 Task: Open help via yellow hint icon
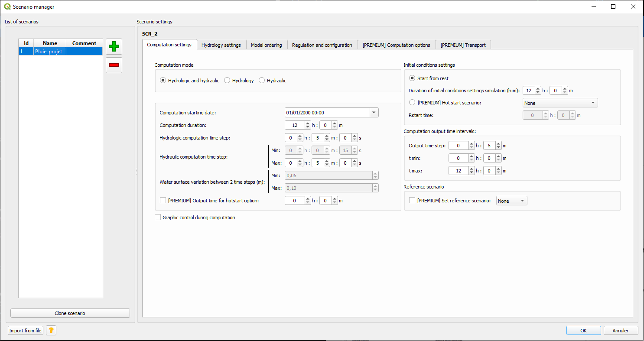[51, 331]
